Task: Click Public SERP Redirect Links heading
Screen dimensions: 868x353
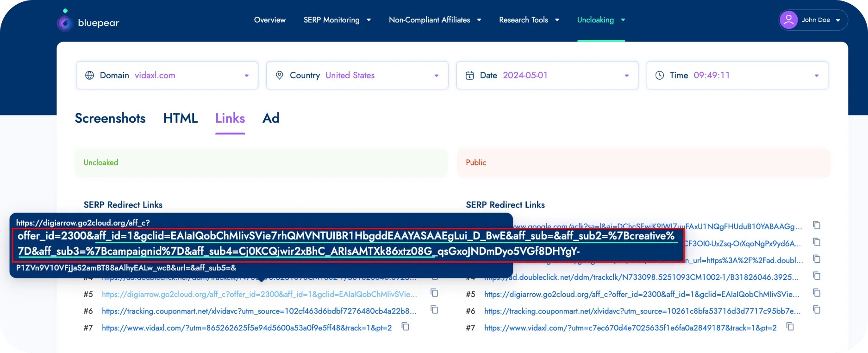Action: point(506,205)
